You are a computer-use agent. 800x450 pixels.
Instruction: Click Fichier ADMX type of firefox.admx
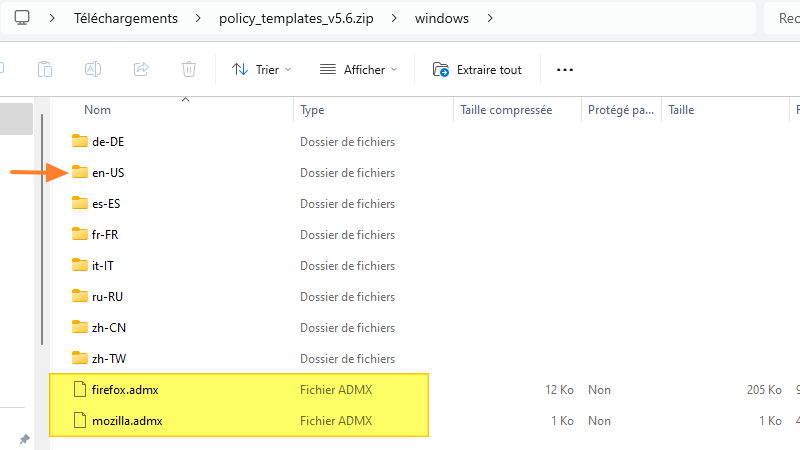coord(336,390)
